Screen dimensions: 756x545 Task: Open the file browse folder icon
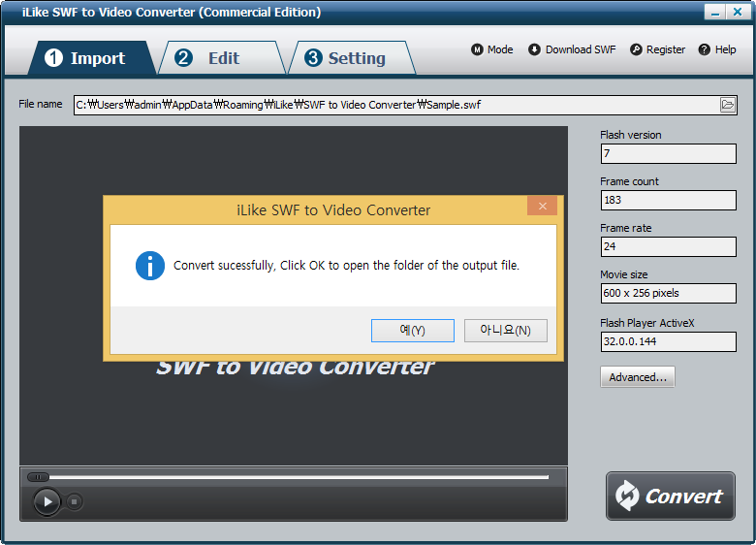point(727,105)
